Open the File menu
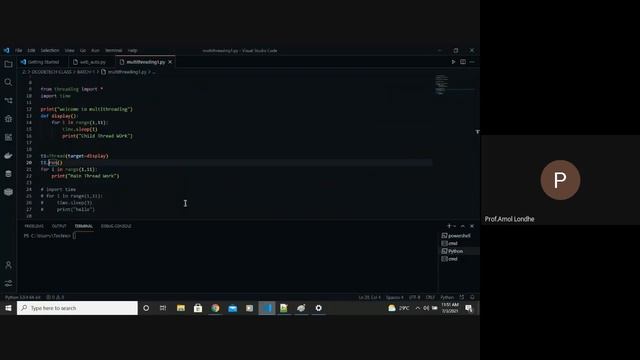The width and height of the screenshot is (640, 360). pos(19,51)
